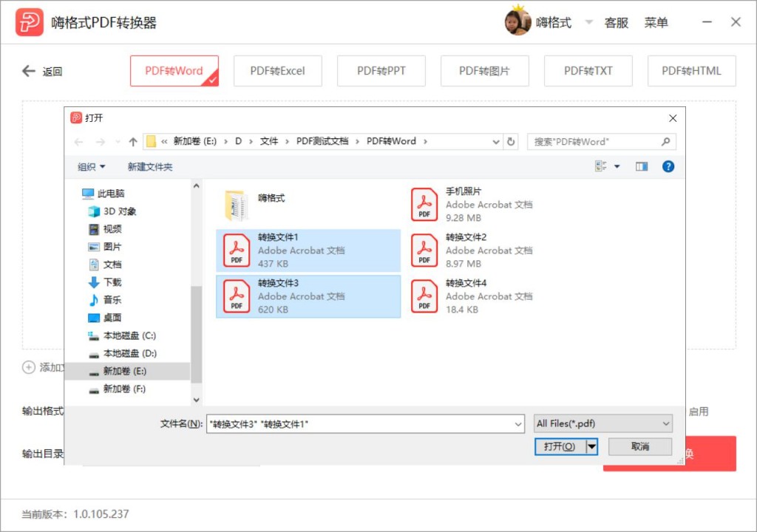Click the forward navigation arrow in file dialog
Viewport: 757px width, 532px height.
(x=101, y=141)
